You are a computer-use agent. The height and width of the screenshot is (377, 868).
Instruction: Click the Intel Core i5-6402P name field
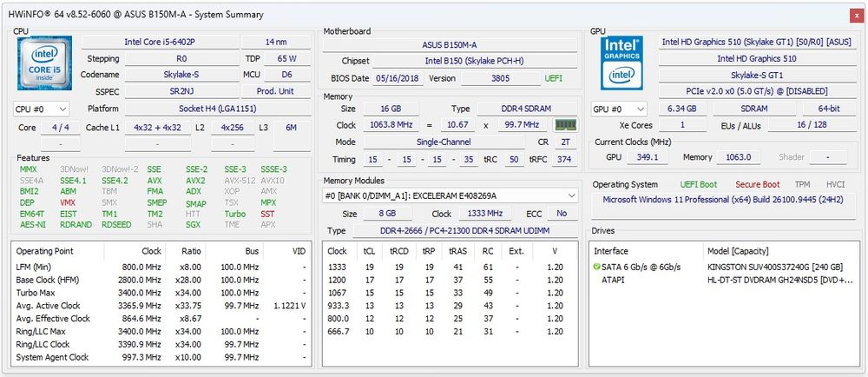(160, 42)
